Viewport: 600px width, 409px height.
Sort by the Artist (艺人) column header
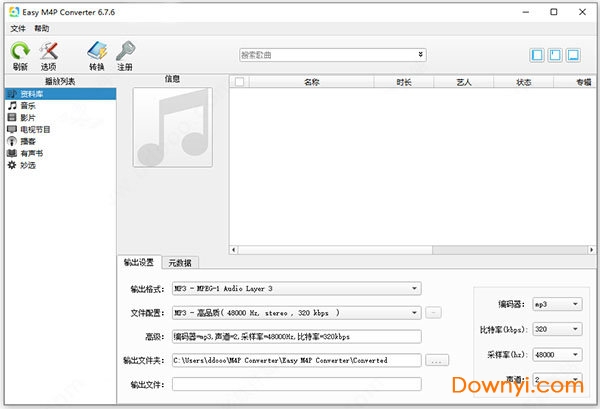point(464,82)
